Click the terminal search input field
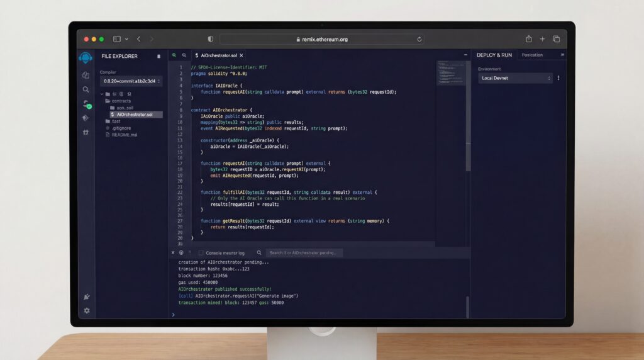Image resolution: width=644 pixels, height=360 pixels. 304,253
